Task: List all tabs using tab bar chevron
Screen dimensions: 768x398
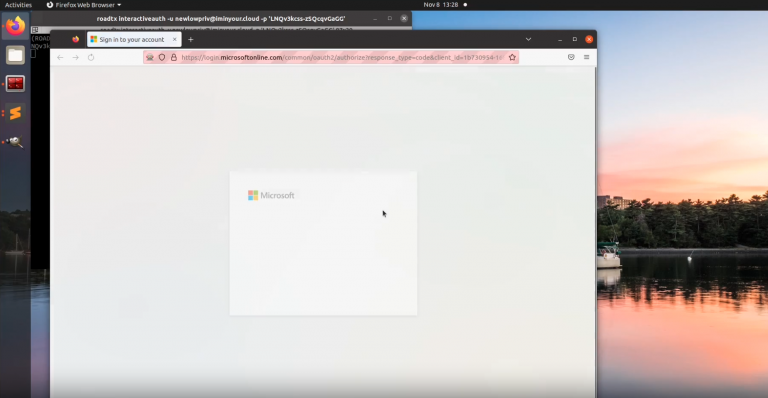Action: (528, 39)
